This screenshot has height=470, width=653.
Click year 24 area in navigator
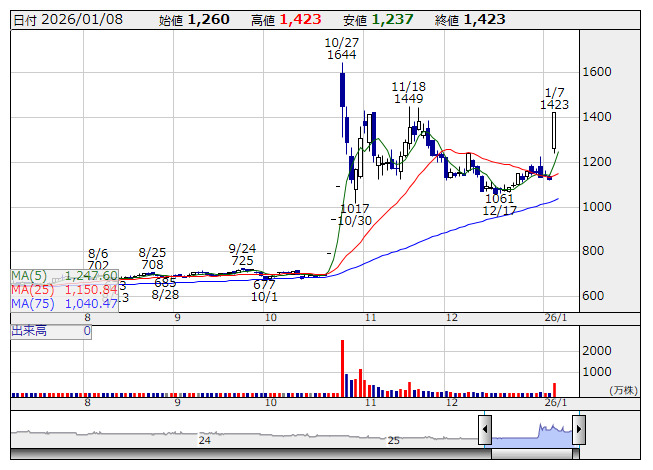[204, 439]
